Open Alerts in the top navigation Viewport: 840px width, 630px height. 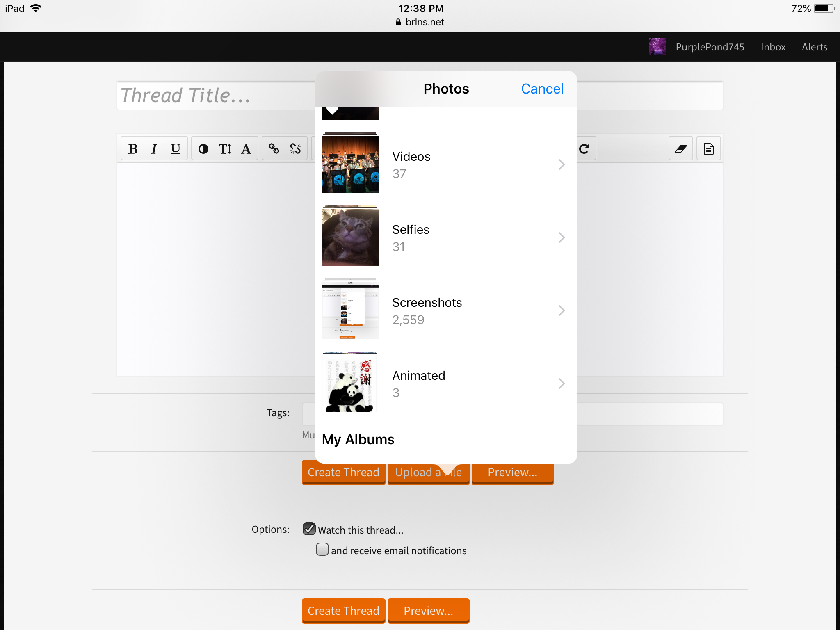click(815, 47)
